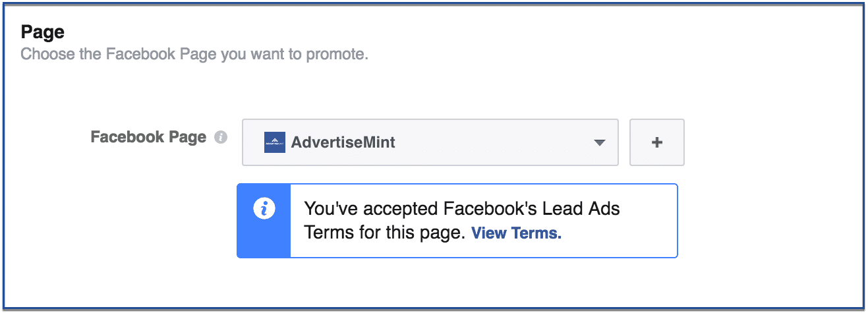Image resolution: width=868 pixels, height=313 pixels.
Task: Click the plus icon to create a page
Action: (x=657, y=142)
